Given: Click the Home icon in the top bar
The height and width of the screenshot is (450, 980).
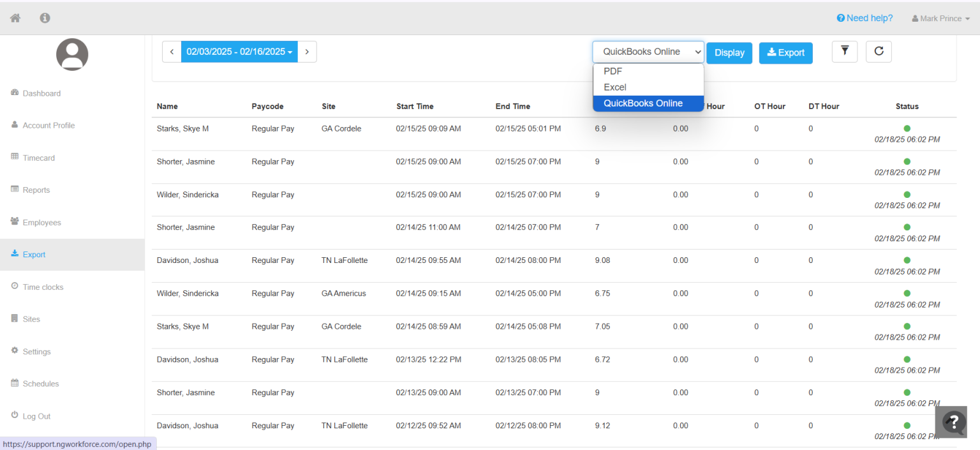Looking at the screenshot, I should tap(14, 17).
